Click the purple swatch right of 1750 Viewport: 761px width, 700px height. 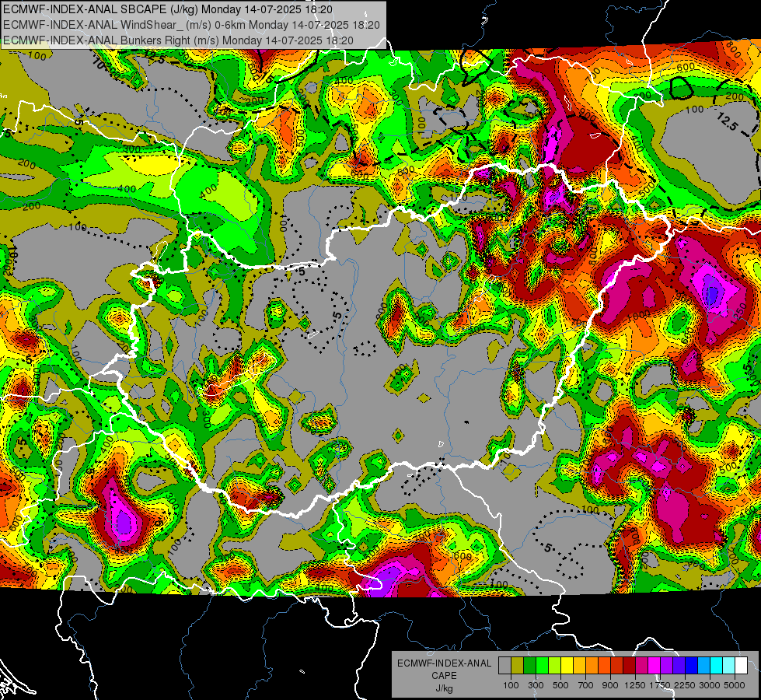pos(666,665)
